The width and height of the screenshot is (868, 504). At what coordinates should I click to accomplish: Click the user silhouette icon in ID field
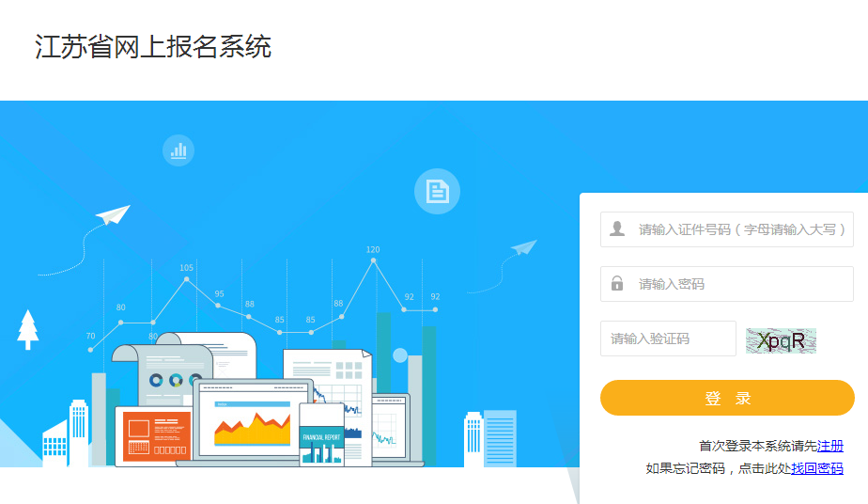tap(617, 228)
